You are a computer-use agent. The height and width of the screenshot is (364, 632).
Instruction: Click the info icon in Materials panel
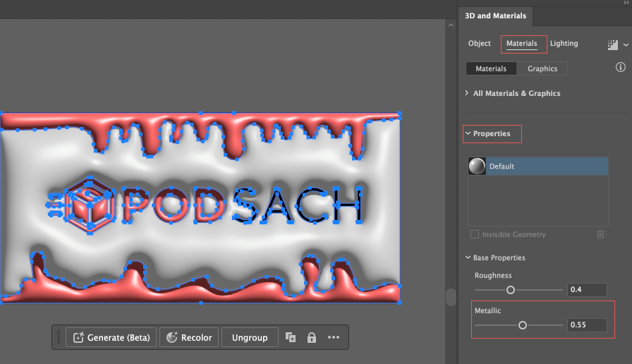point(620,67)
